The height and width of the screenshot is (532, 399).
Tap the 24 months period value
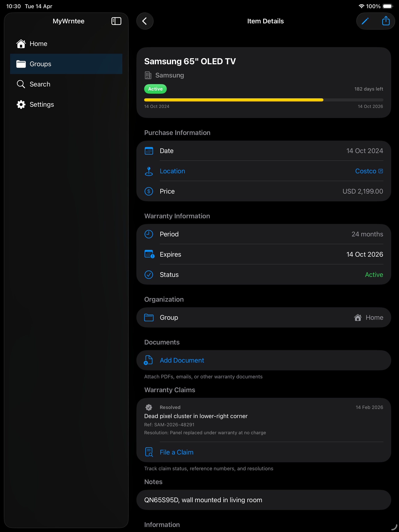367,234
